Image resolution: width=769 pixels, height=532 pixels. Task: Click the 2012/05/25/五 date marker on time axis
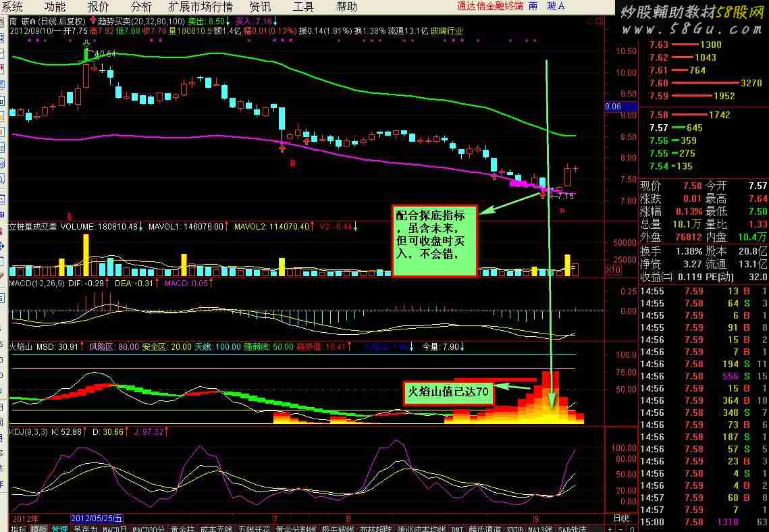point(97,518)
